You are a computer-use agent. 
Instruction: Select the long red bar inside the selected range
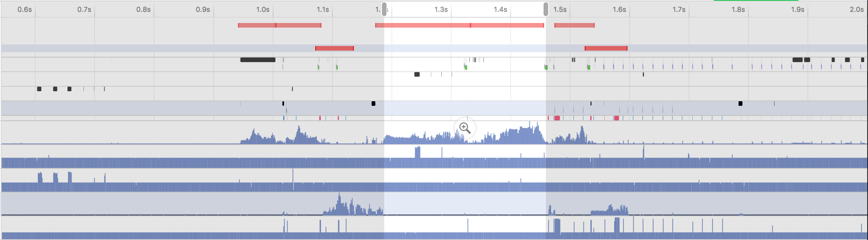[460, 25]
